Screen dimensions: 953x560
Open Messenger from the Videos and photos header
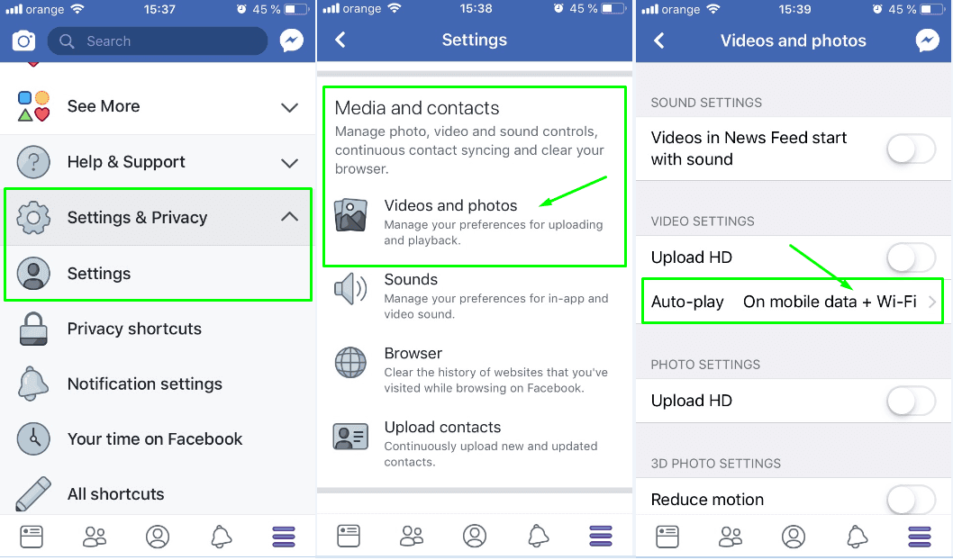(x=927, y=41)
